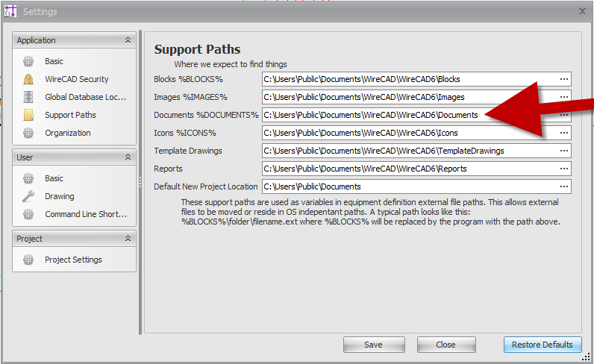
Task: Click the sidebar splitter handle dots
Action: click(x=140, y=182)
